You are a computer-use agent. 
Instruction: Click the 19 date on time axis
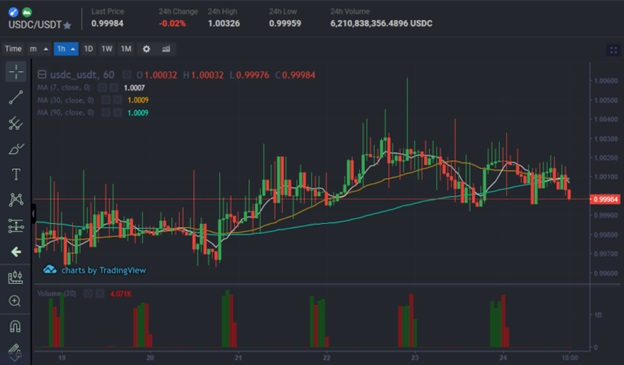[x=62, y=357]
